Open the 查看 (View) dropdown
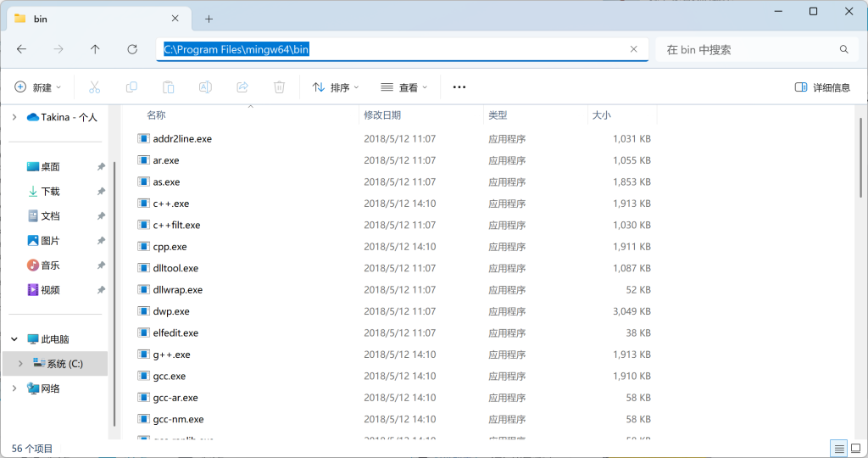Screen dimensions: 868x458 point(404,87)
